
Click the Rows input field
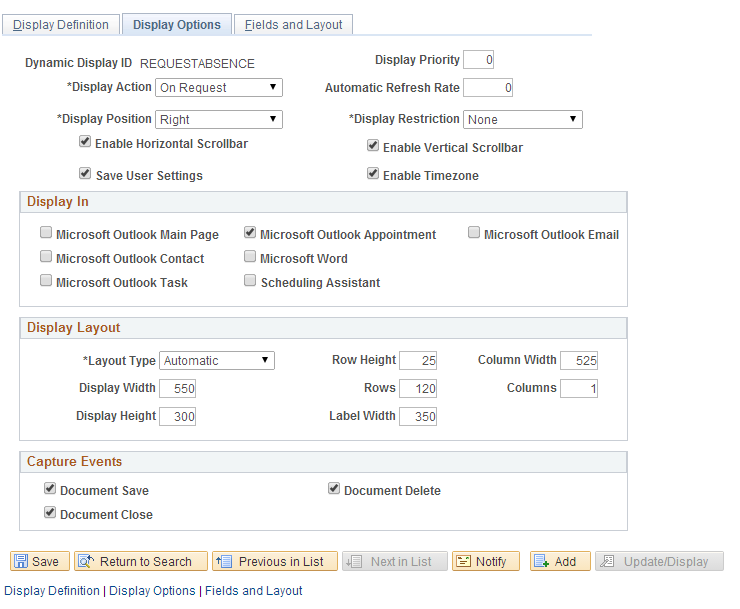click(x=418, y=389)
